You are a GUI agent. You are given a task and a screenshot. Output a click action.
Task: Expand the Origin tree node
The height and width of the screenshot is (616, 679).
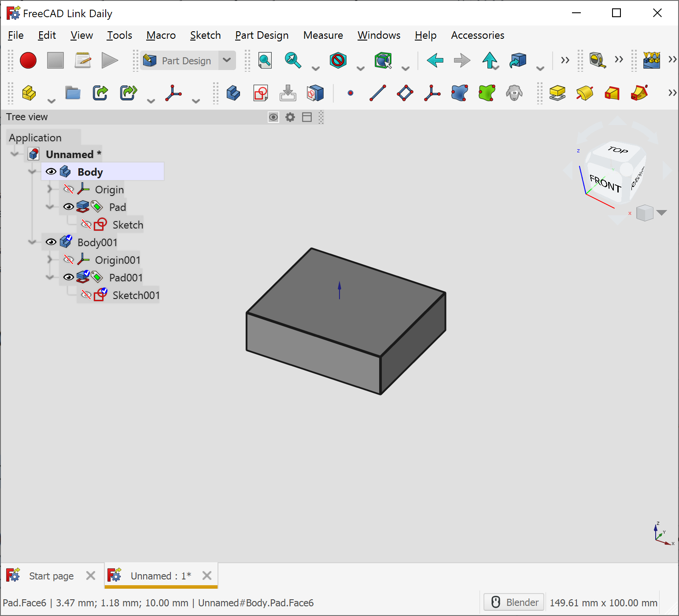click(50, 189)
